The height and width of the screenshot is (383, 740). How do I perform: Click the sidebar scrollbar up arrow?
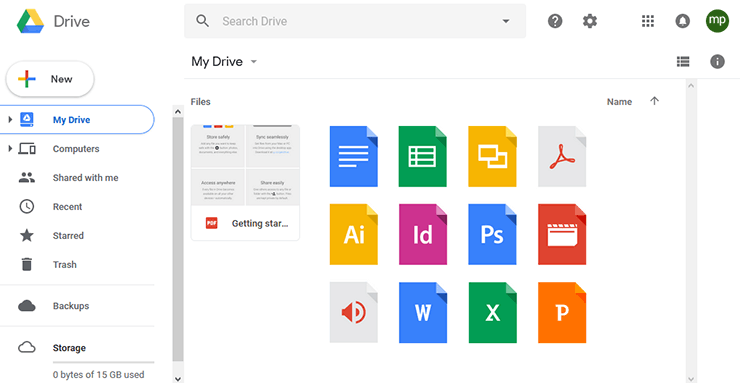tap(177, 112)
